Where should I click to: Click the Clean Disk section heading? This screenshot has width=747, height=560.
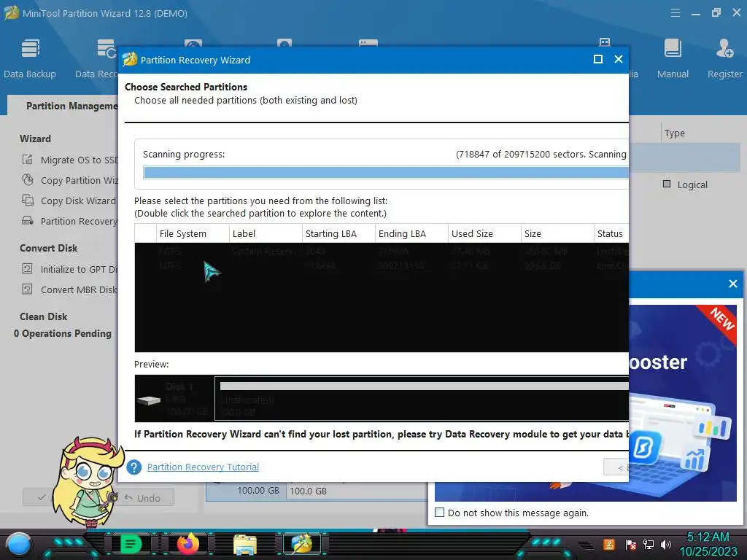pos(43,316)
